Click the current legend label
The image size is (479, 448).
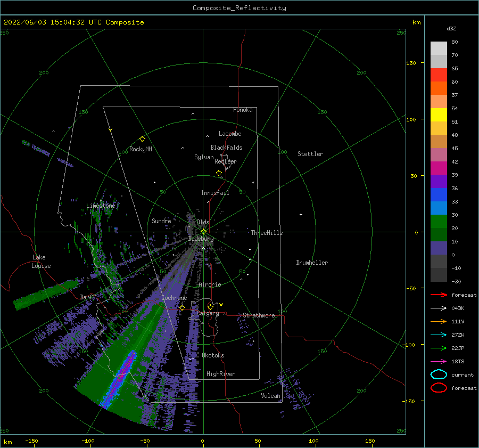[463, 375]
